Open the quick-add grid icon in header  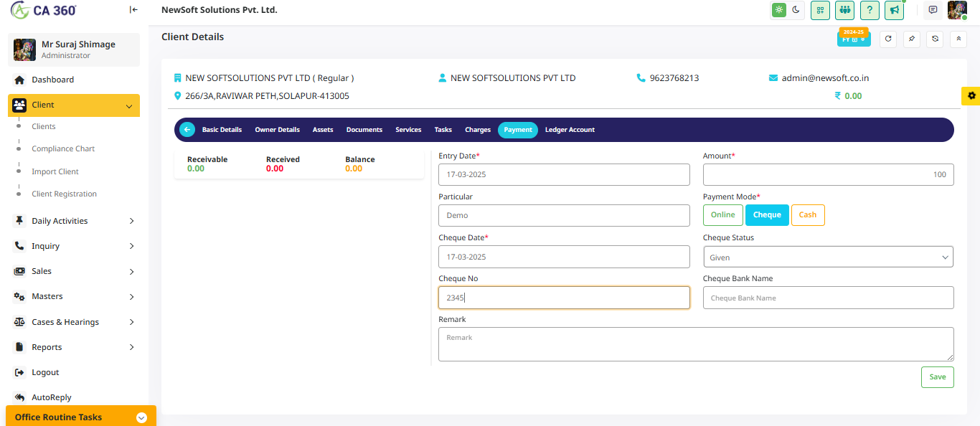tap(820, 10)
